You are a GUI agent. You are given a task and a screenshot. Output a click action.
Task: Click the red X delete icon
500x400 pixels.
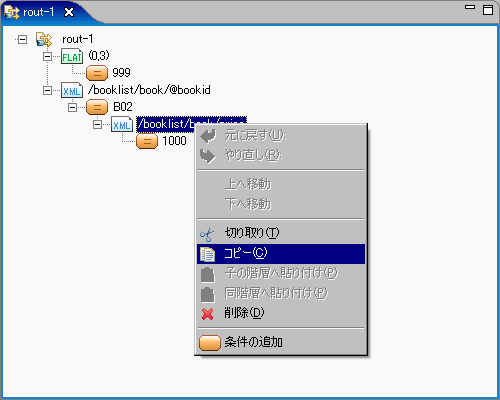(x=207, y=314)
